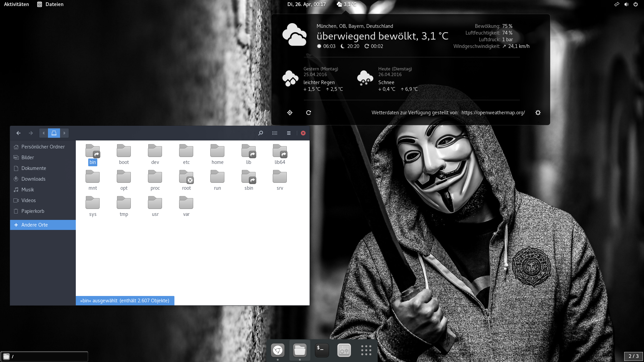Toggle the weather indicator in top bar
The height and width of the screenshot is (362, 644).
(x=346, y=4)
